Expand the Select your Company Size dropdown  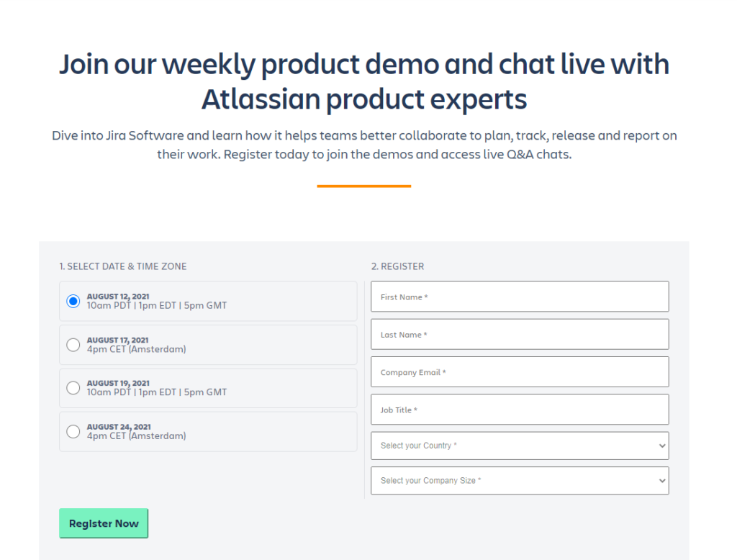click(519, 480)
